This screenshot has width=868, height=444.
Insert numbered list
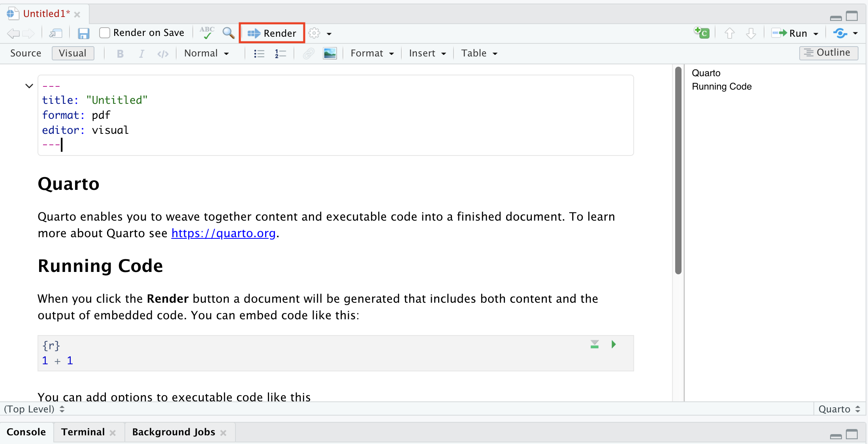[281, 54]
